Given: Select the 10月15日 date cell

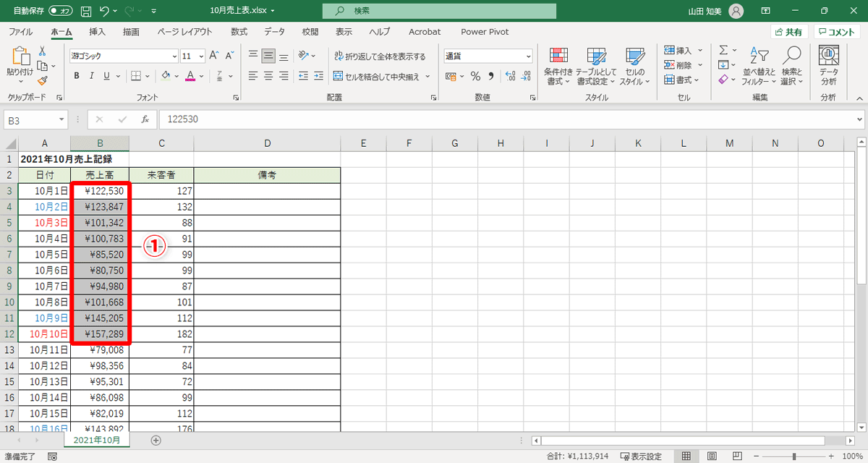Looking at the screenshot, I should [44, 414].
